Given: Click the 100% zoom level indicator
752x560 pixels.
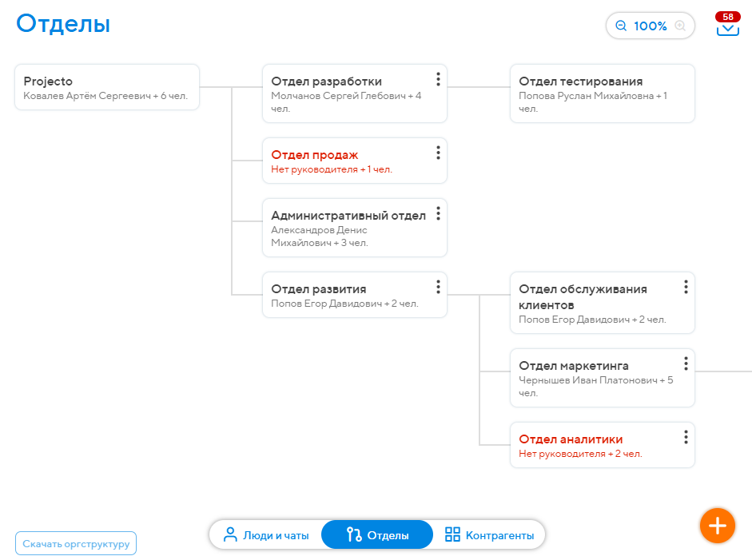Looking at the screenshot, I should (x=651, y=26).
